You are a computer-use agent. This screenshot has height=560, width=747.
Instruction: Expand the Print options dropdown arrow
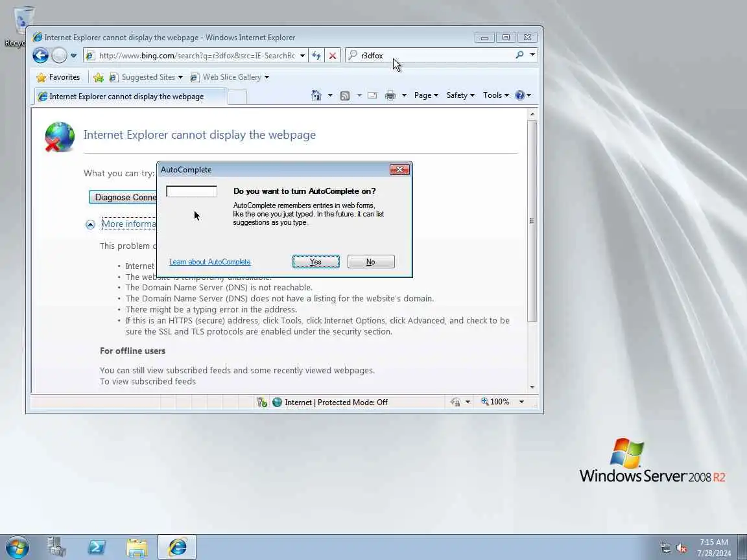(x=404, y=96)
